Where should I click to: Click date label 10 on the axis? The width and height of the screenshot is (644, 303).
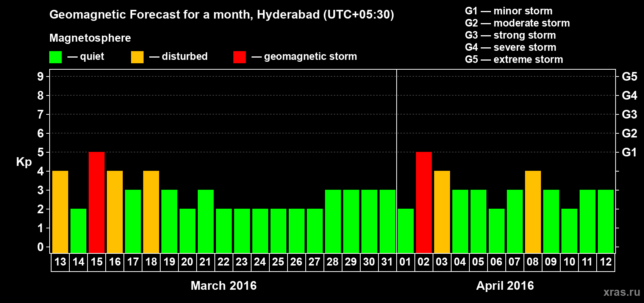pos(569,262)
